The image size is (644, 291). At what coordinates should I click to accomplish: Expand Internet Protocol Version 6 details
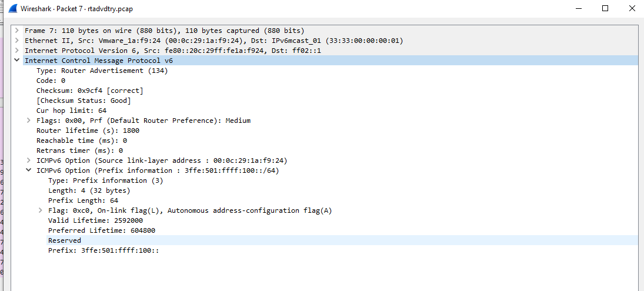(x=18, y=51)
